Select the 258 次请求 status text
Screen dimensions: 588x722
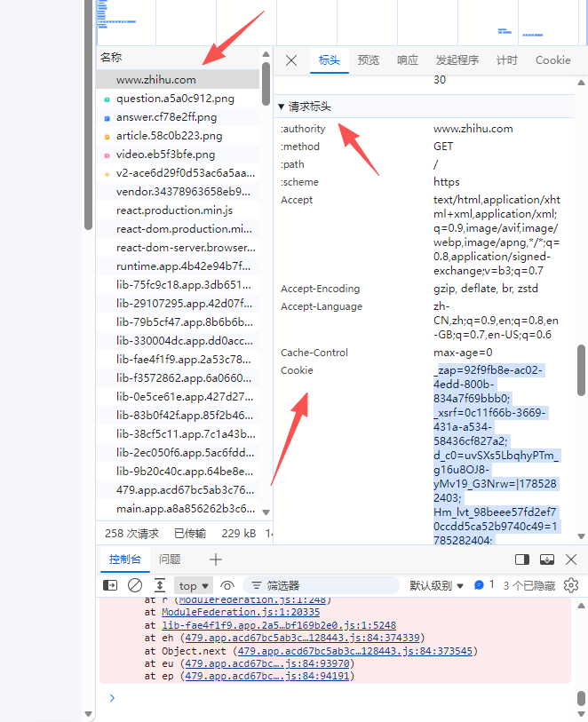pos(131,534)
